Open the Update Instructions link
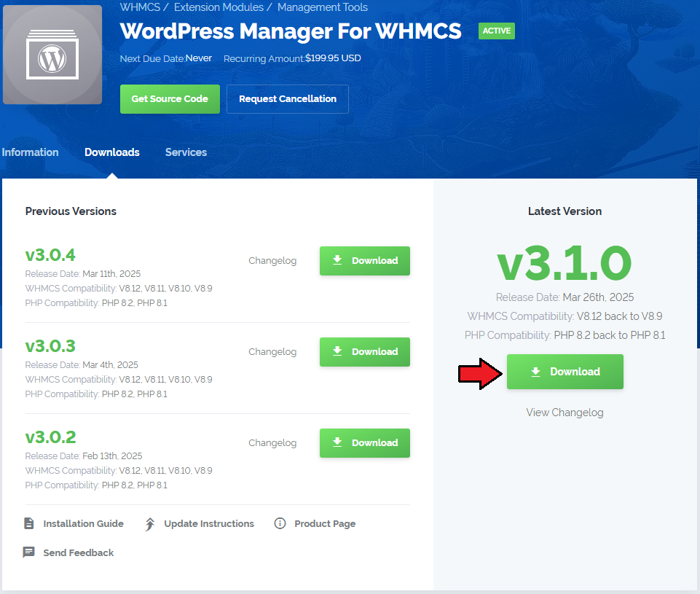This screenshot has height=594, width=700. click(x=209, y=523)
